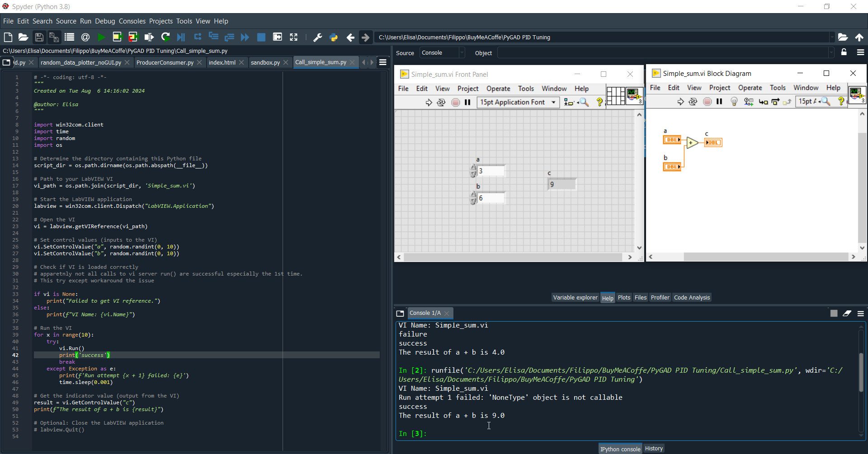Run the current selection or line
Viewport: 868px width, 454px height.
point(149,37)
